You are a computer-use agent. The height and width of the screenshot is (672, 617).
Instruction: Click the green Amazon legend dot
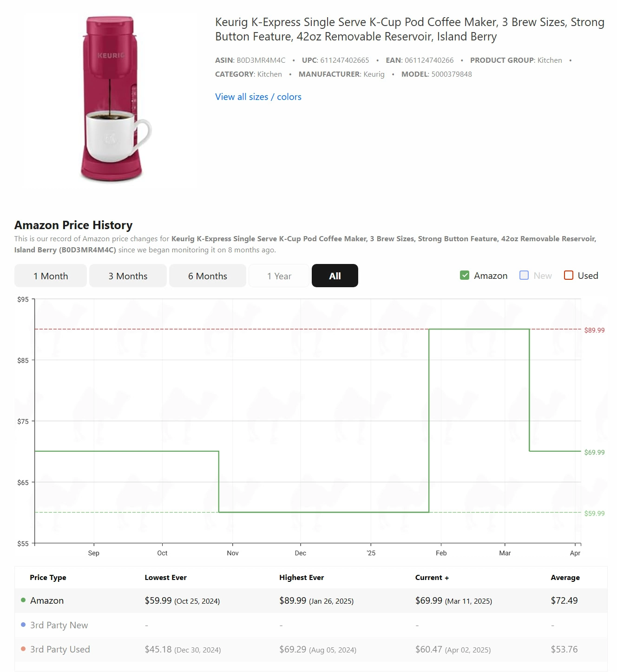click(23, 600)
